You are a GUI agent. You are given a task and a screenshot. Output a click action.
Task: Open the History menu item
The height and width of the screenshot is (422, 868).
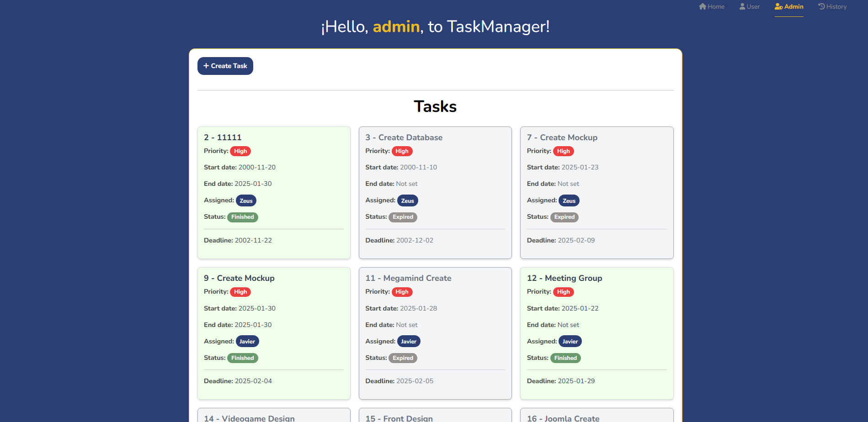(x=832, y=6)
